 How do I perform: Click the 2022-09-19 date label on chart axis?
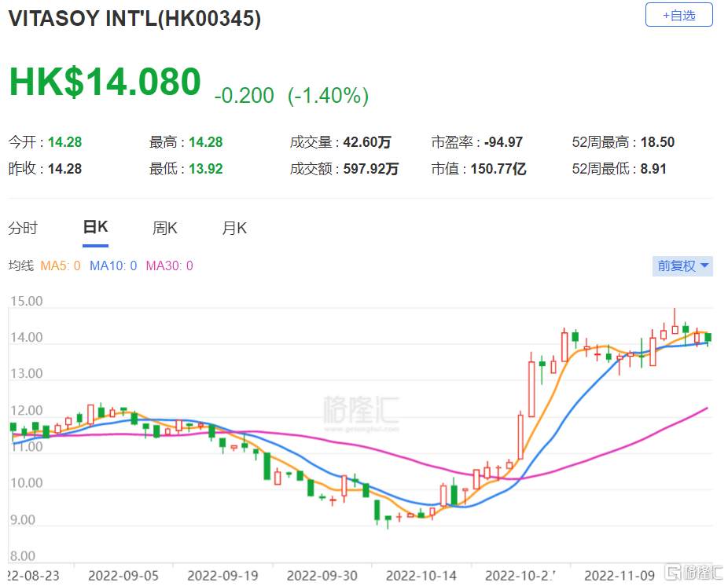(x=222, y=576)
